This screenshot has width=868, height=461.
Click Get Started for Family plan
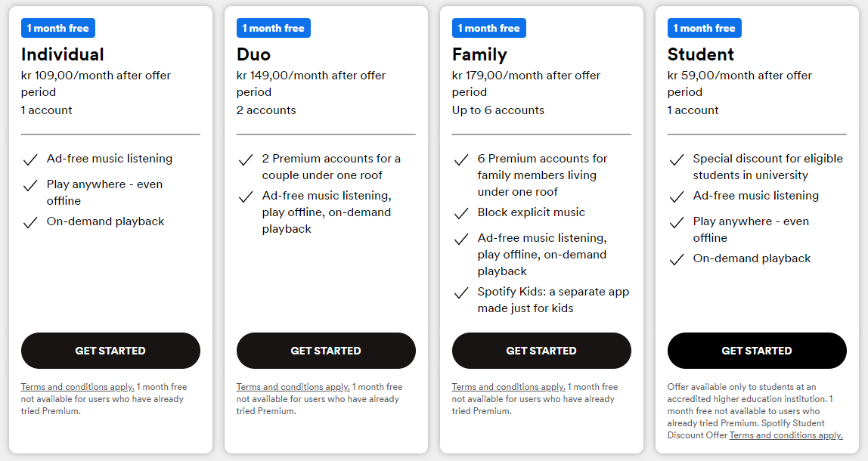[541, 351]
